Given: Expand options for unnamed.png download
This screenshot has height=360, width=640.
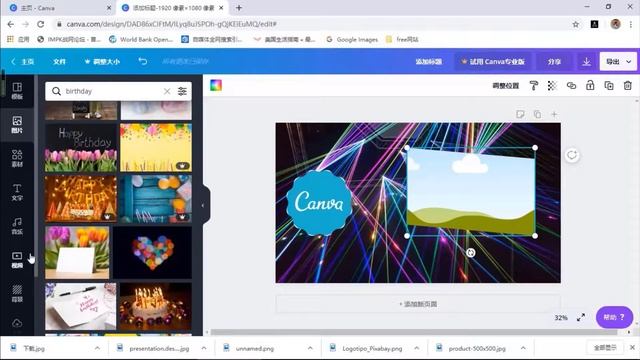Looking at the screenshot, I should [310, 348].
